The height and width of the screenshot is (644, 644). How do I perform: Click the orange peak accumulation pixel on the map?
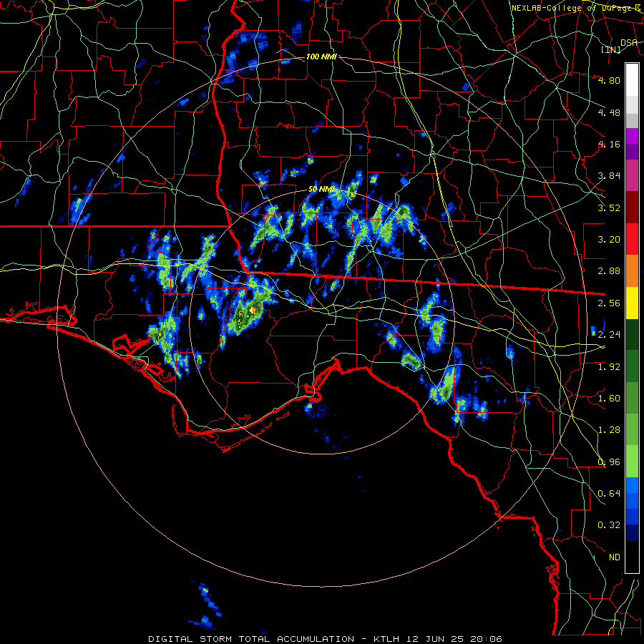point(253,310)
